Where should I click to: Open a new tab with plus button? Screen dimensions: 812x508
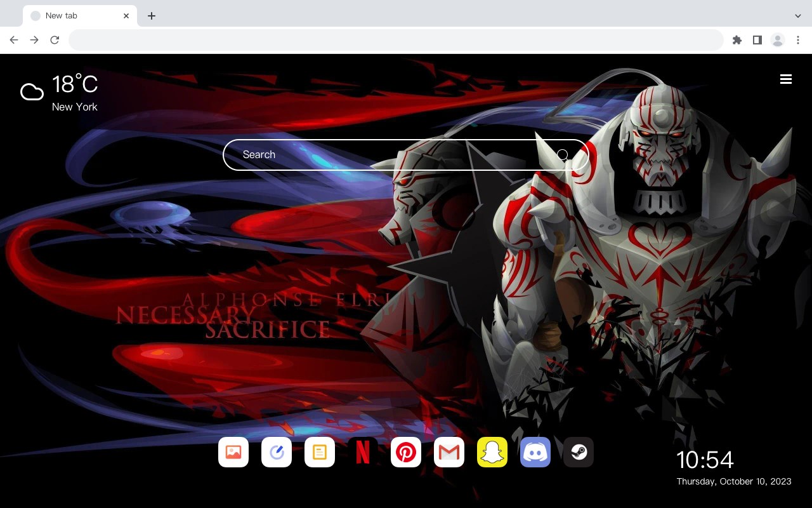pyautogui.click(x=151, y=16)
